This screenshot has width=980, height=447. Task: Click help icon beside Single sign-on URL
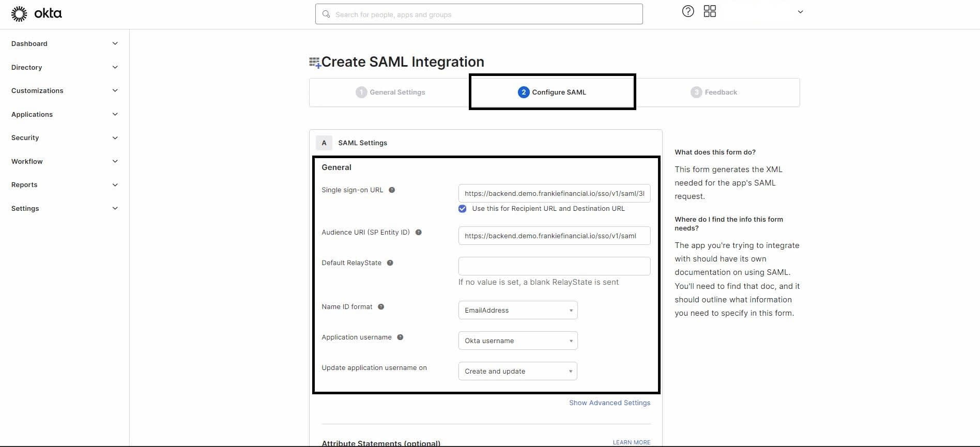(x=392, y=190)
